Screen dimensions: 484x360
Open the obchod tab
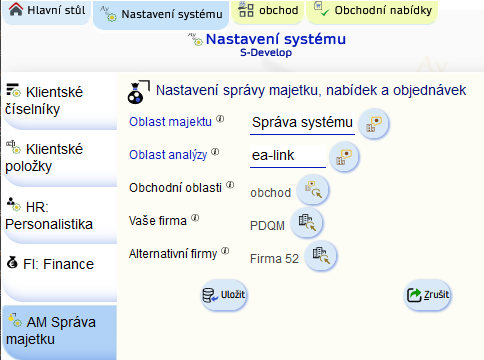coord(268,11)
